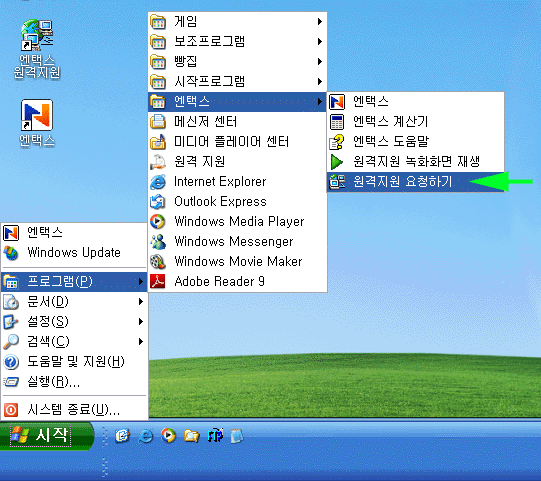Click the Outlook Express icon
The image size is (541, 481).
click(x=158, y=202)
